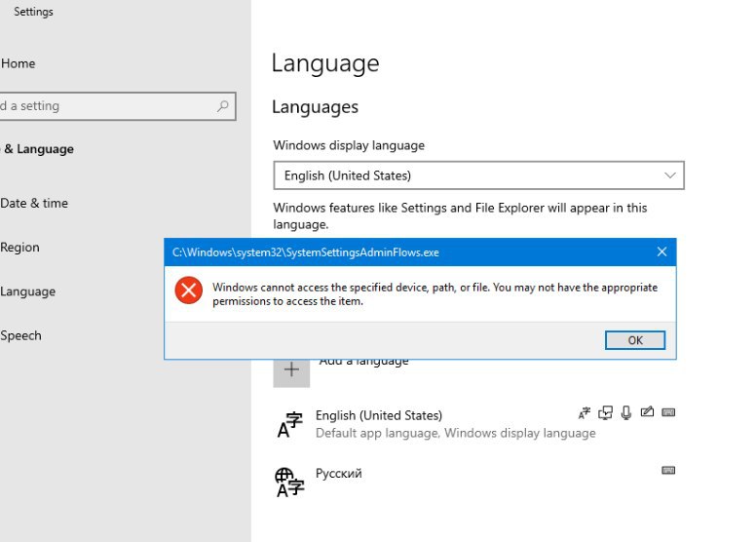This screenshot has height=542, width=756.
Task: Click the red error icon in dialog
Action: tap(189, 290)
